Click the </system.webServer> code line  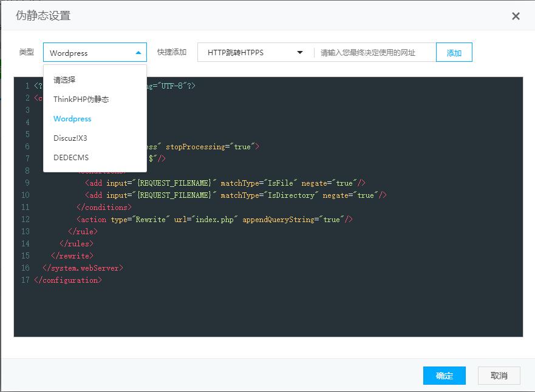click(x=83, y=268)
